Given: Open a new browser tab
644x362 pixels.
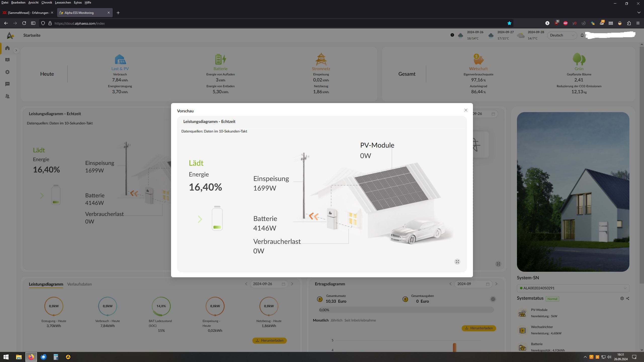Looking at the screenshot, I should coord(118,13).
